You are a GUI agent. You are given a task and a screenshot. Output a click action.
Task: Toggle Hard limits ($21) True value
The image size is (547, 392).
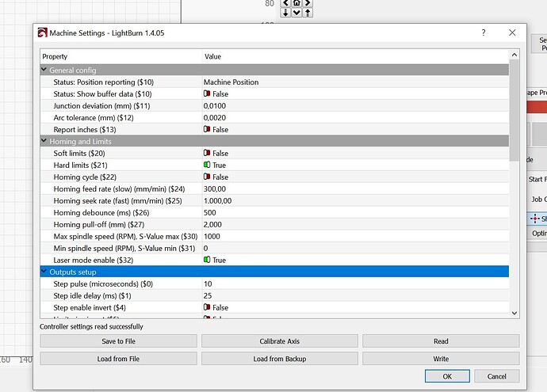click(x=215, y=165)
